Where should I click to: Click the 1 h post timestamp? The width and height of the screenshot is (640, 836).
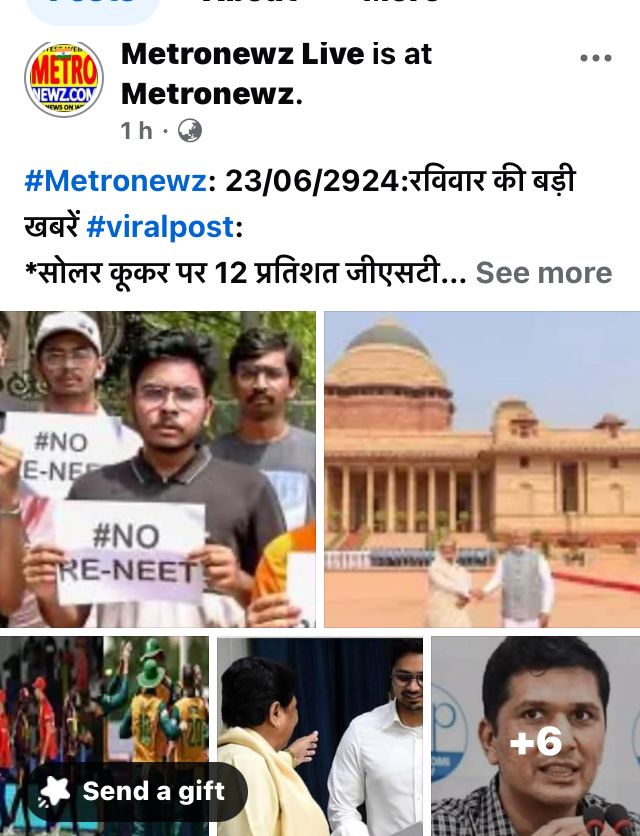(x=136, y=131)
